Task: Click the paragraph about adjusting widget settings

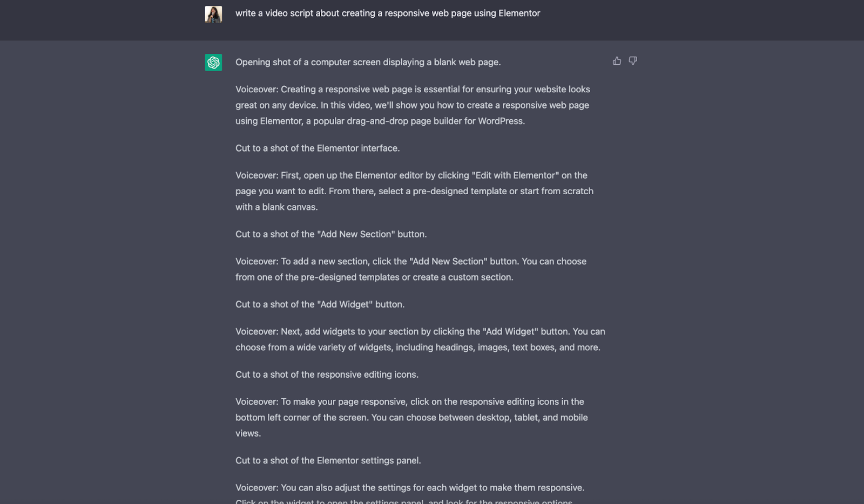Action: (x=410, y=495)
